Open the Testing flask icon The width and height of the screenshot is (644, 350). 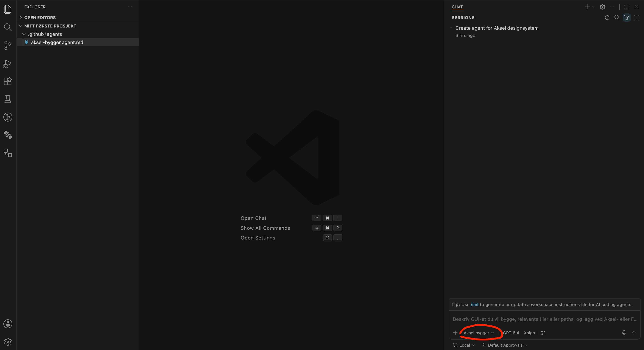click(x=8, y=99)
